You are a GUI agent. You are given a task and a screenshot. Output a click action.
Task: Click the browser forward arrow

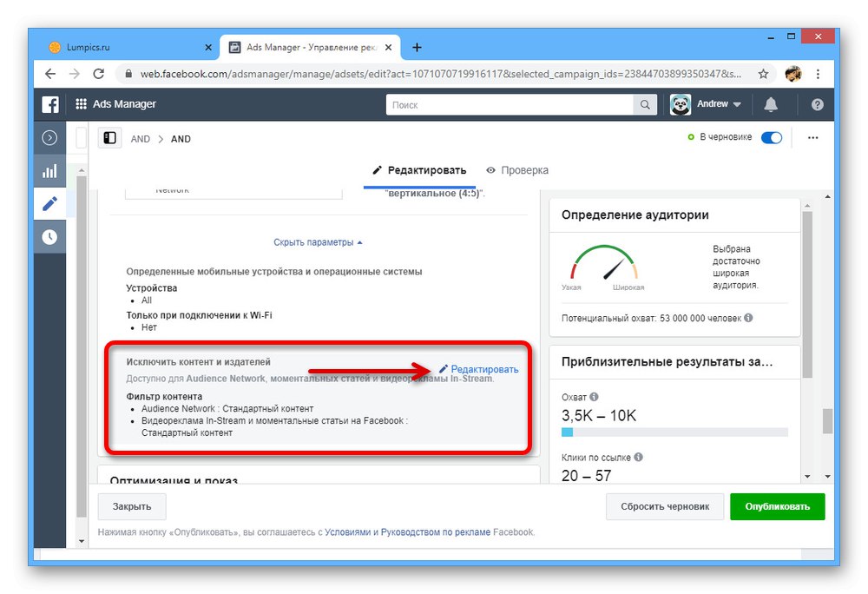pos(74,74)
